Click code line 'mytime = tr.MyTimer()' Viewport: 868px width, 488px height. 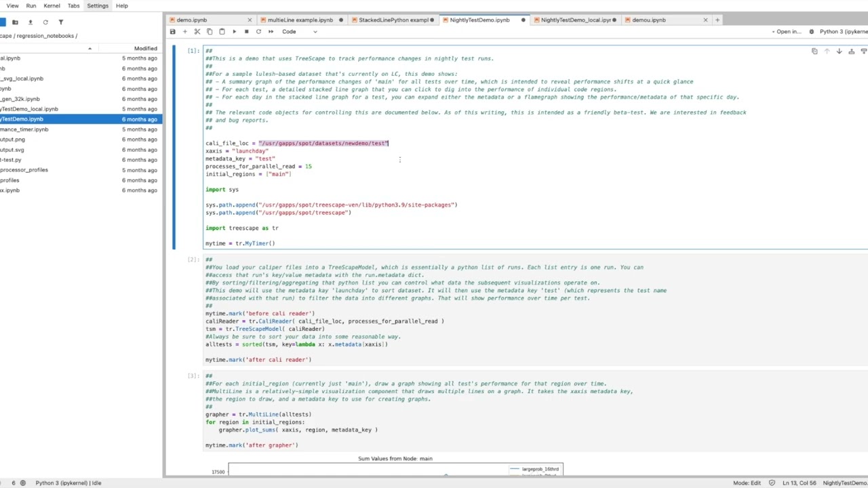[x=240, y=243]
